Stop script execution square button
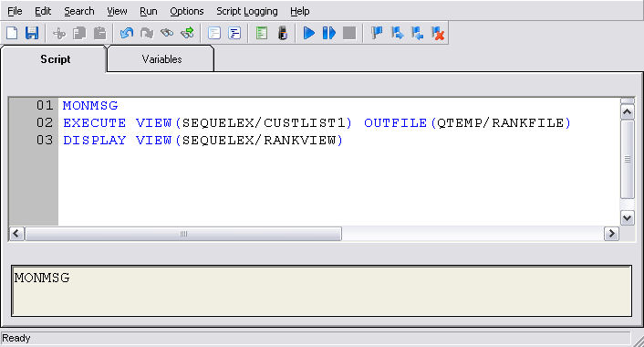This screenshot has width=644, height=347. click(349, 33)
